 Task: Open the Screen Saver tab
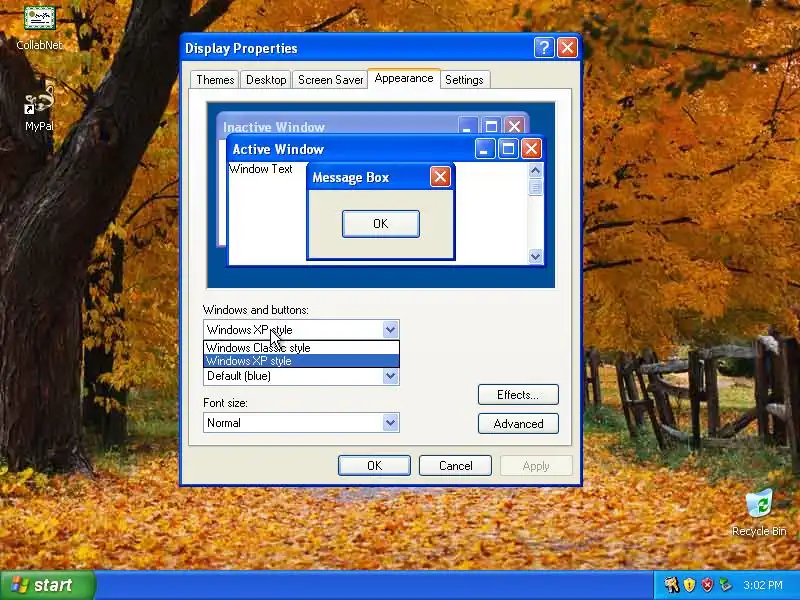(331, 80)
